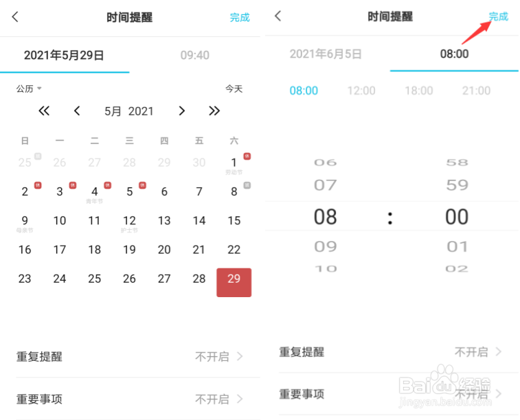Viewport: 520px width, 420px height.
Task: Select May 25 in the last row
Action: pos(95,279)
